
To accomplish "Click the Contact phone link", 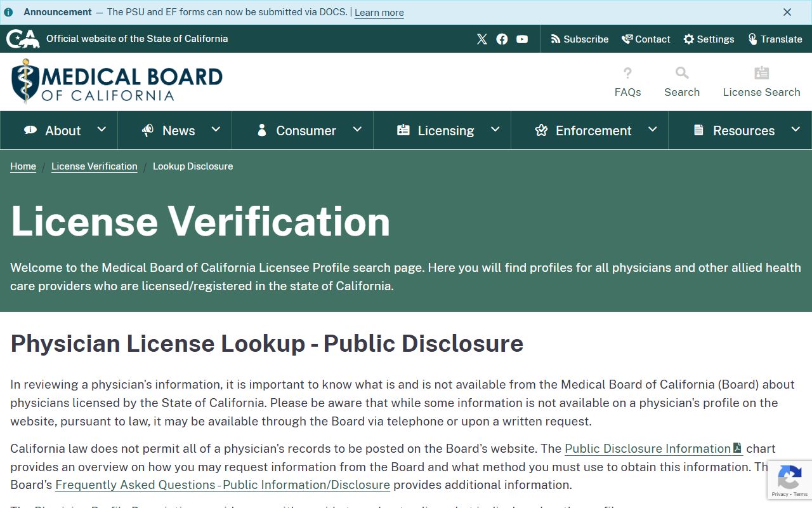I will coord(646,39).
